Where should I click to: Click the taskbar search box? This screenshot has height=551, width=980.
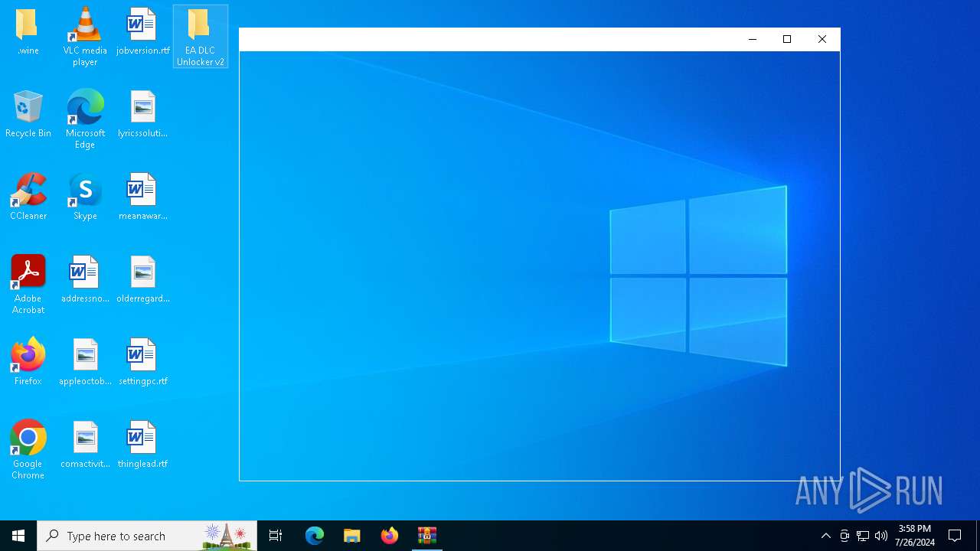147,536
